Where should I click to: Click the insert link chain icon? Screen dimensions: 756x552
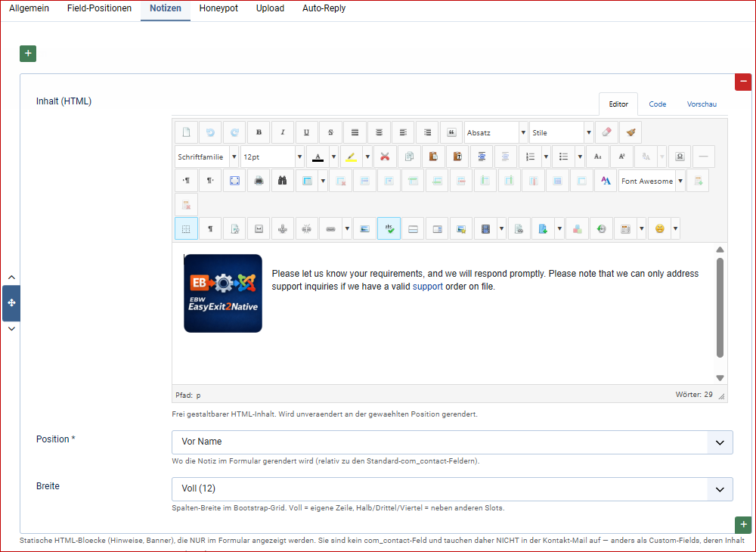click(331, 229)
